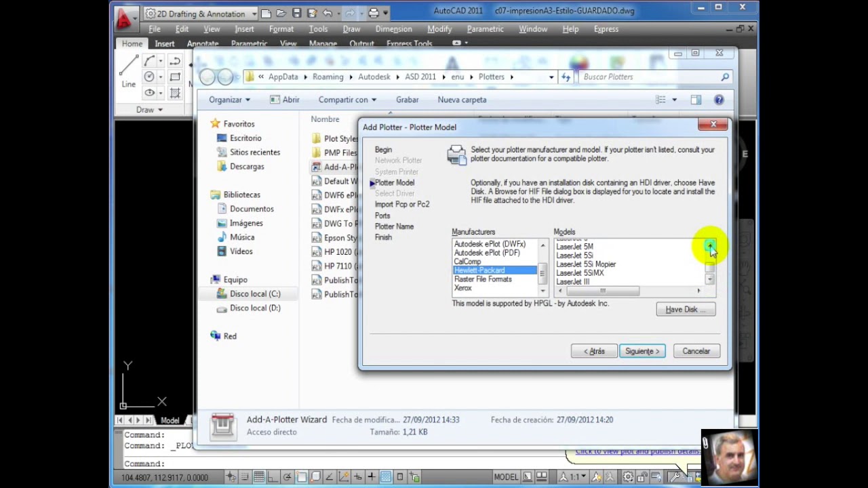The image size is (868, 488).
Task: Click the search magnifier in Buscar Plotters
Action: tap(725, 77)
